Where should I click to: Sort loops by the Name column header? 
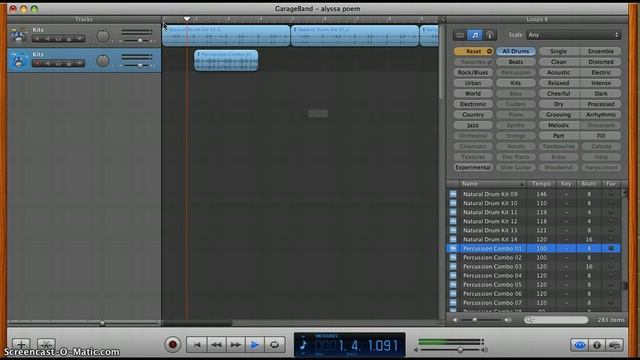(x=493, y=184)
